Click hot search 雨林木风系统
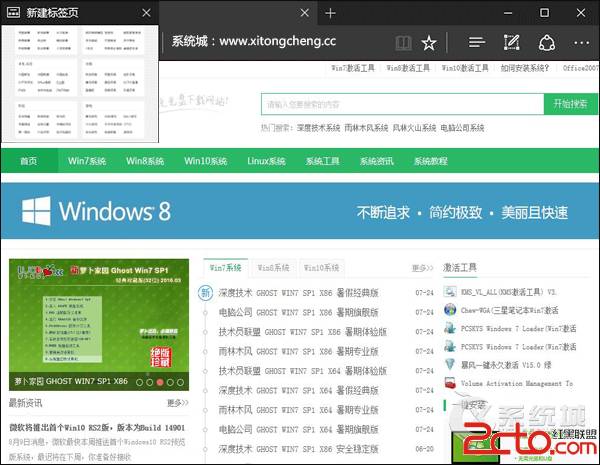600x465 pixels. [366, 128]
